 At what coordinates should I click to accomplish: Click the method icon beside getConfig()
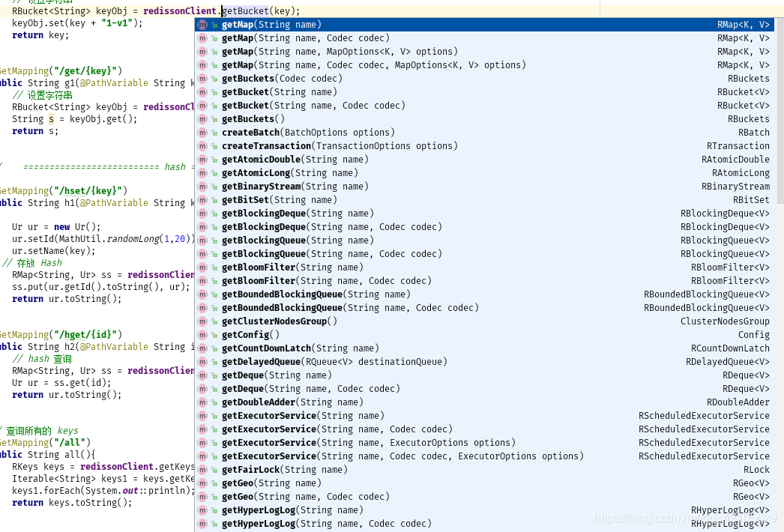tap(202, 335)
